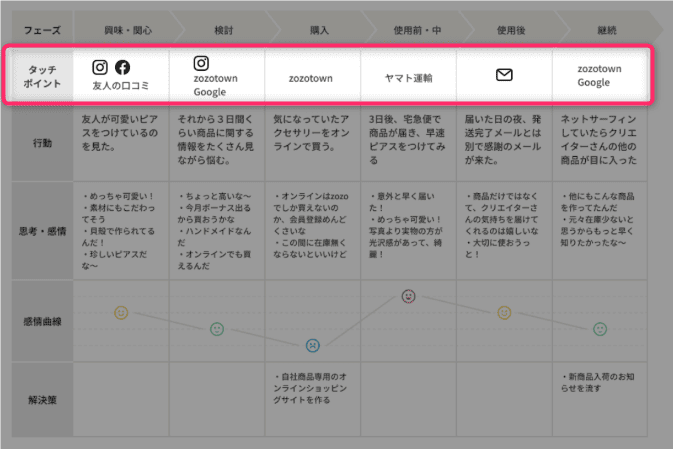
Task: Select the blue sad face in 購入 column
Action: [313, 346]
